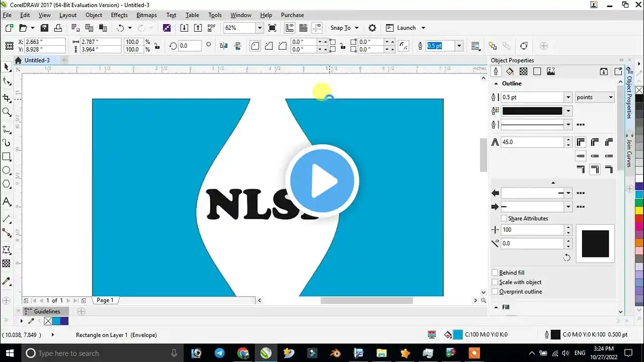Choose the Color Eyedropper tool
This screenshot has width=644, height=362.
click(x=7, y=281)
